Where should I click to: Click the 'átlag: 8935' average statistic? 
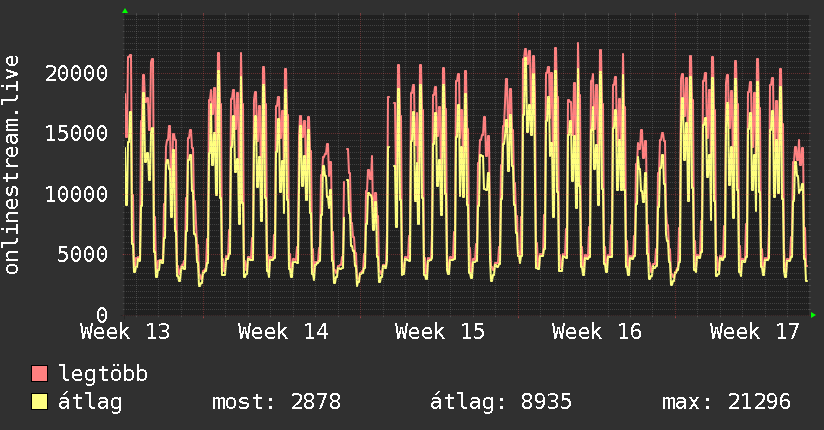click(501, 402)
